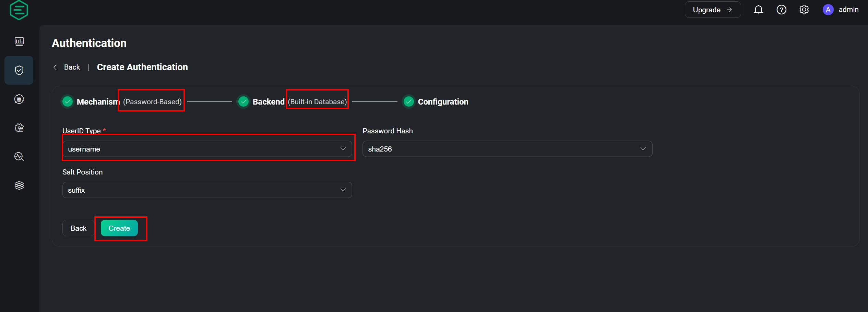Open the notifications bell
This screenshot has width=868, height=312.
coord(758,10)
